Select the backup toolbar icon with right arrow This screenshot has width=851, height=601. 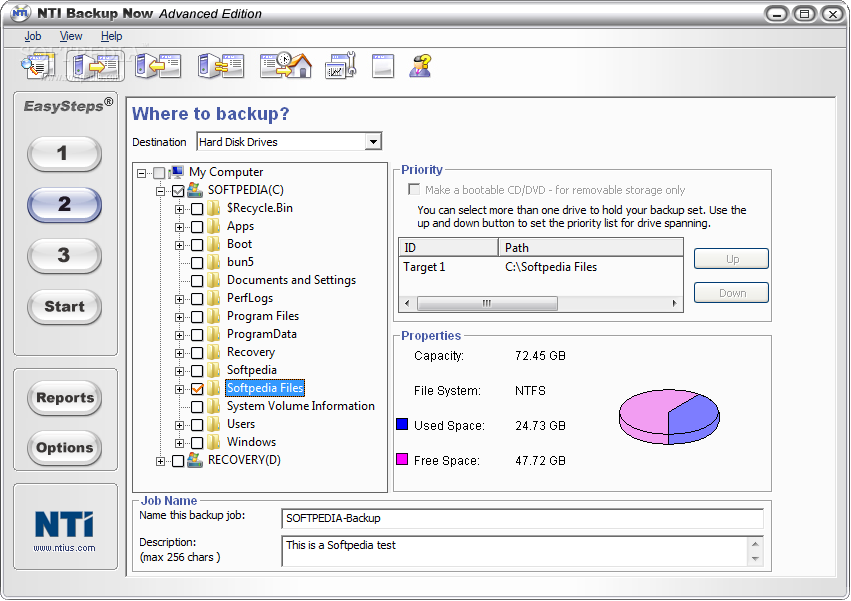tap(96, 66)
